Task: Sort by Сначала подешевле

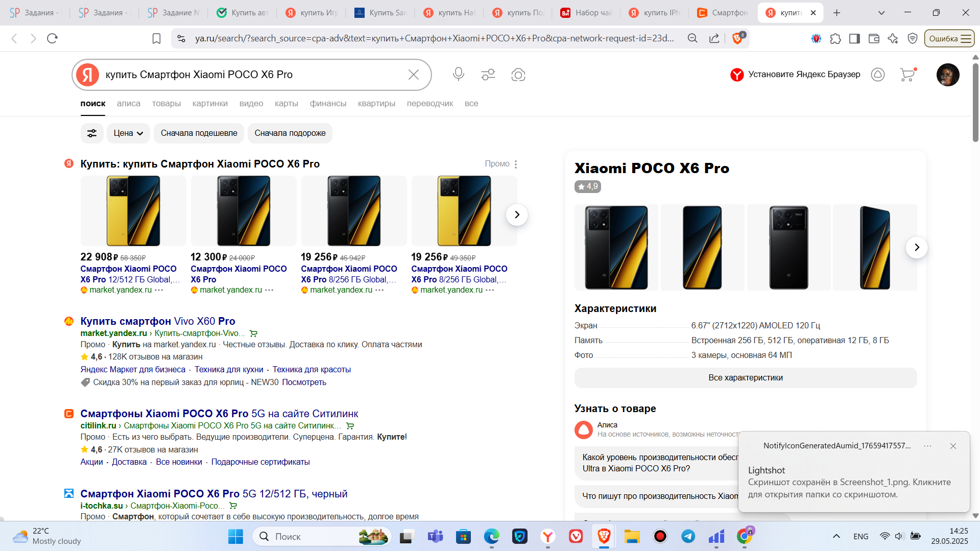Action: point(199,133)
